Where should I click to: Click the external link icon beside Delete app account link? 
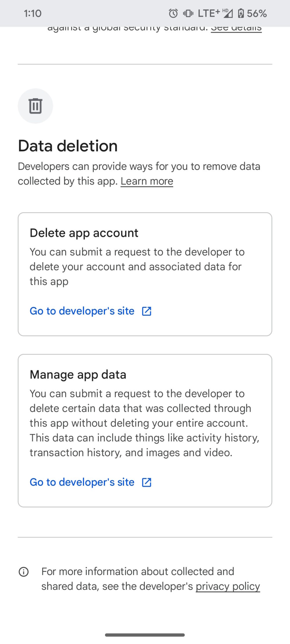147,311
